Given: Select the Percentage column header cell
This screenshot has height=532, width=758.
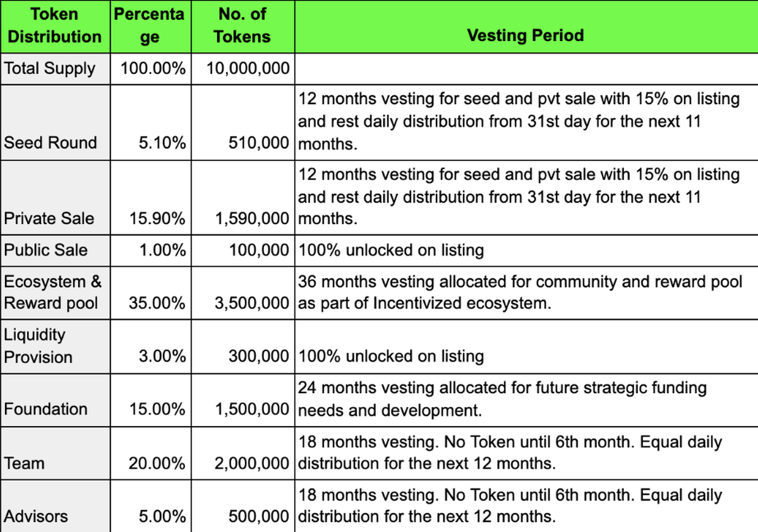Looking at the screenshot, I should point(150,25).
